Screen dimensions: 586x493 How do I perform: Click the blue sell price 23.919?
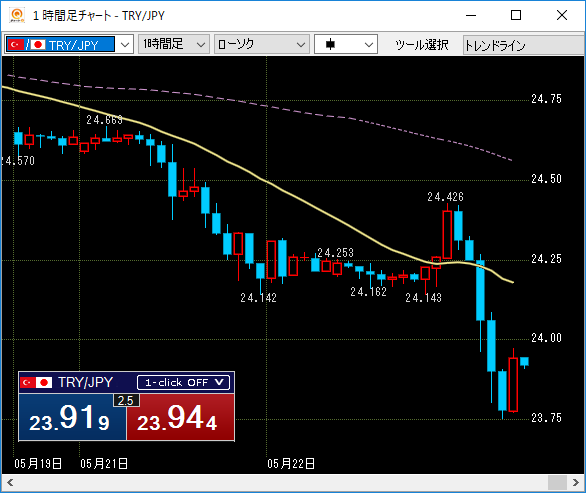(x=73, y=417)
